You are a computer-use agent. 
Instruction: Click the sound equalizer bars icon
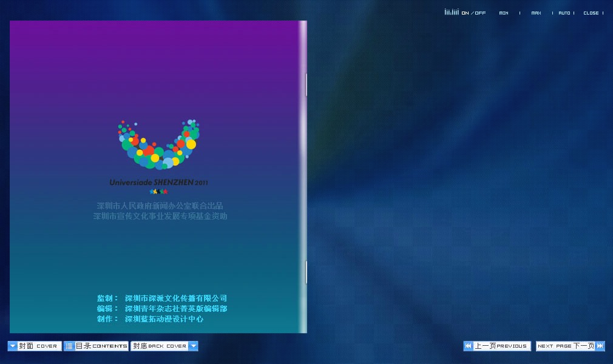pos(452,12)
